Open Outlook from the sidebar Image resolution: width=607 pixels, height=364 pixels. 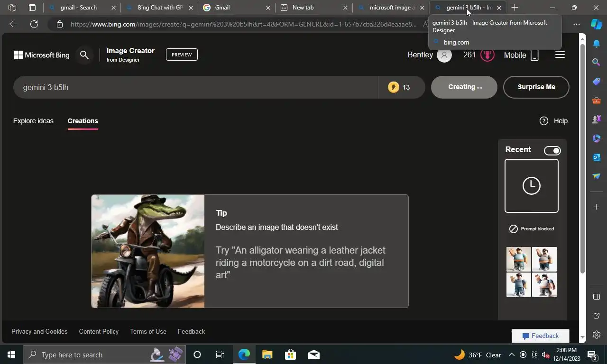(597, 157)
